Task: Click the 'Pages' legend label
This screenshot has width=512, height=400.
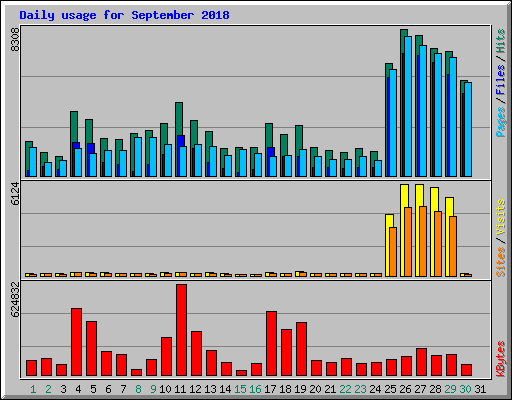Action: (501, 122)
